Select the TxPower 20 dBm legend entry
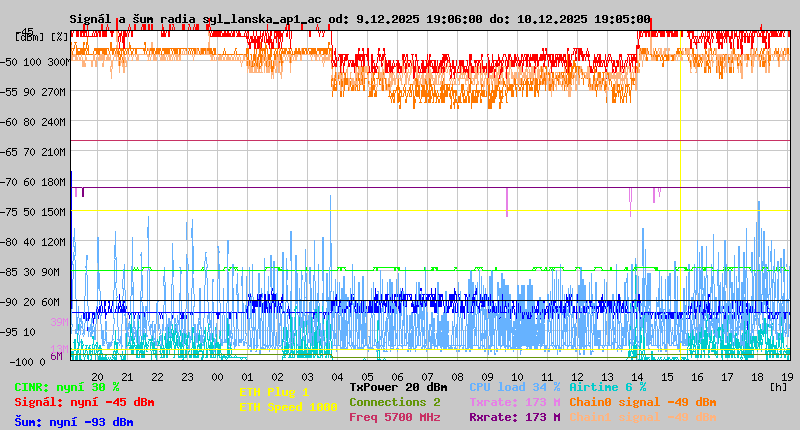 point(398,387)
